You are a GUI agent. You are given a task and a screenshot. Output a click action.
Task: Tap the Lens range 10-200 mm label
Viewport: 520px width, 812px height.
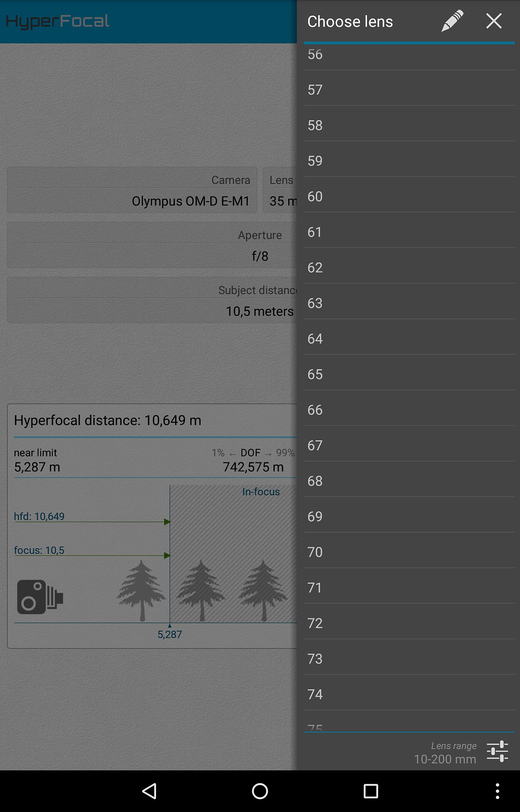click(x=445, y=753)
